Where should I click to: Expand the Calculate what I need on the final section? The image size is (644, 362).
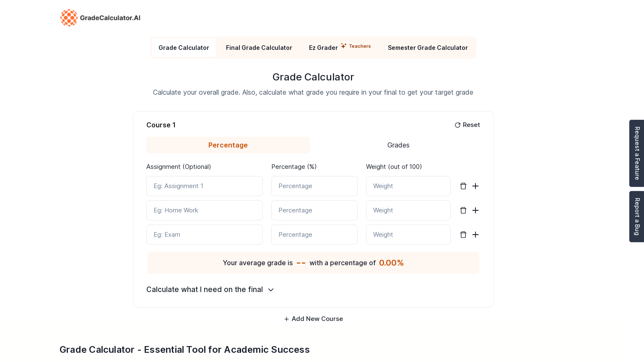tap(205, 290)
